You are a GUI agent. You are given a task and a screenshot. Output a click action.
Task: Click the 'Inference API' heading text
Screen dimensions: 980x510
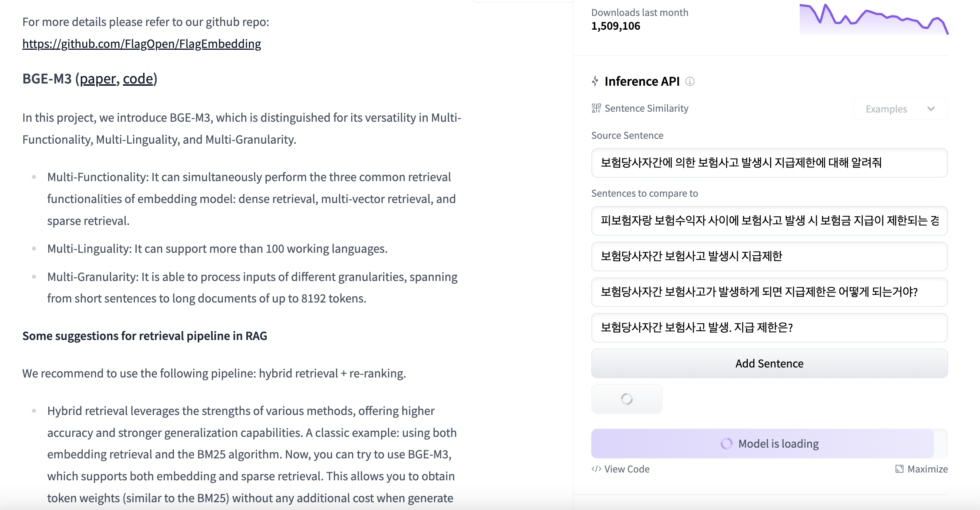642,81
